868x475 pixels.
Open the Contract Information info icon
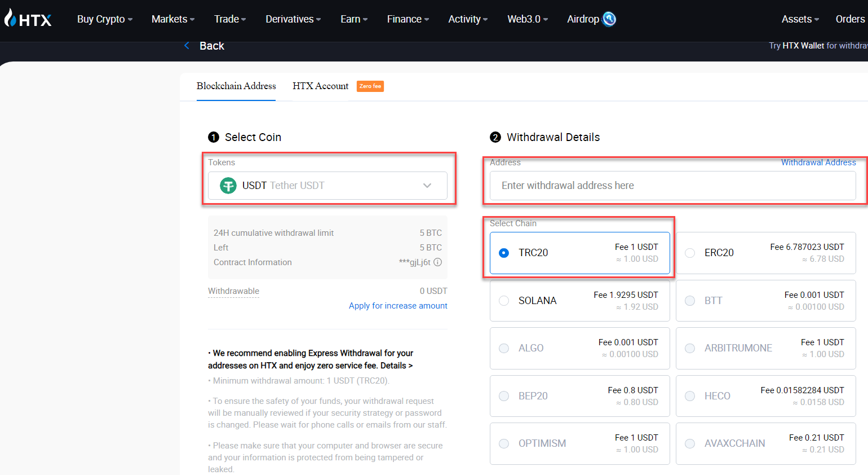[x=438, y=262]
